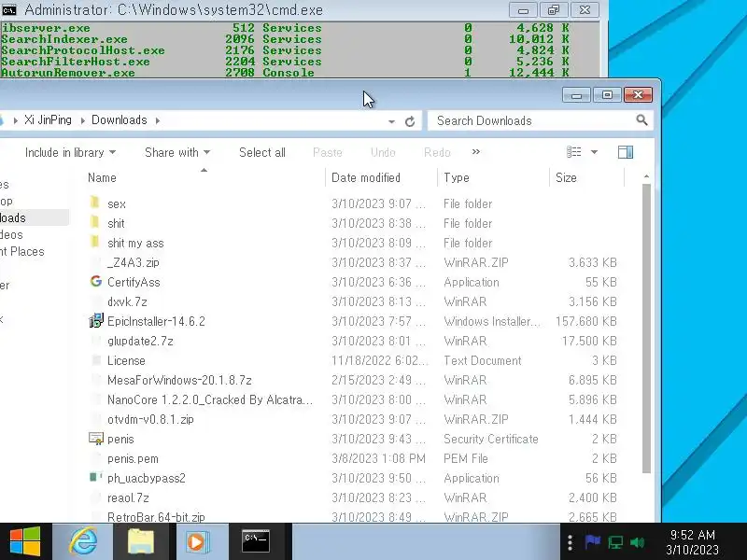Click the search magnifier icon
Screen dimensions: 747x560
pos(641,120)
